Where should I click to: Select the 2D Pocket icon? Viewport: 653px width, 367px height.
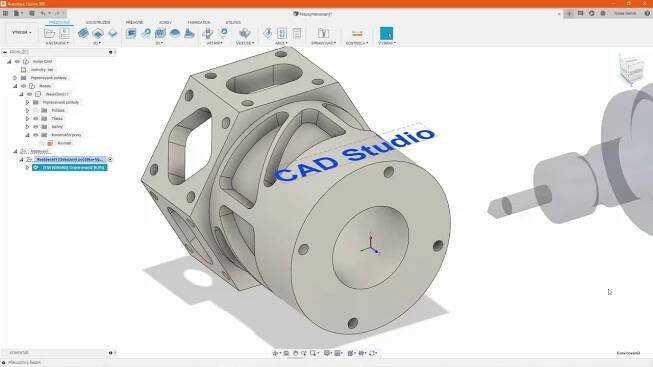[98, 33]
